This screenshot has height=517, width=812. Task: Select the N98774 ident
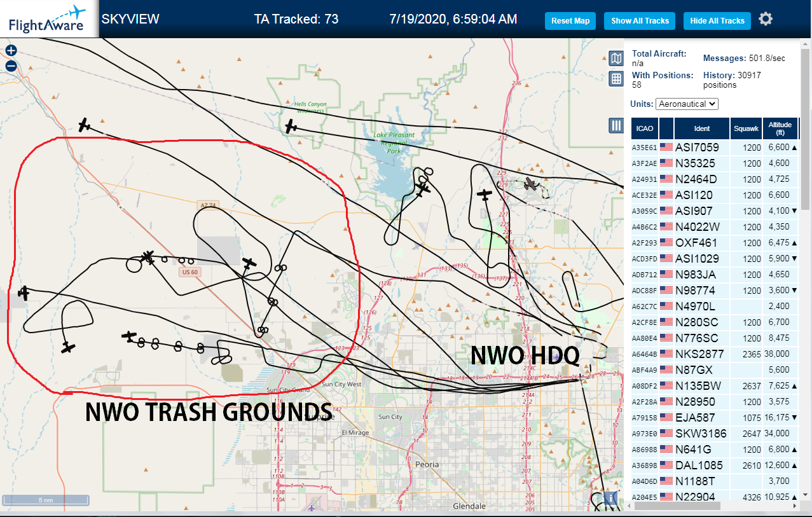pyautogui.click(x=695, y=290)
